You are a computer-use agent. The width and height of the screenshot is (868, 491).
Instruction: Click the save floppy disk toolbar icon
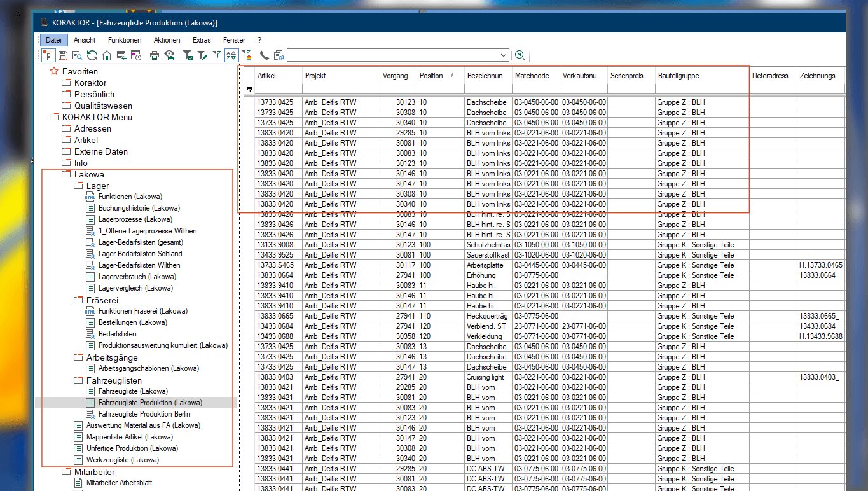63,55
